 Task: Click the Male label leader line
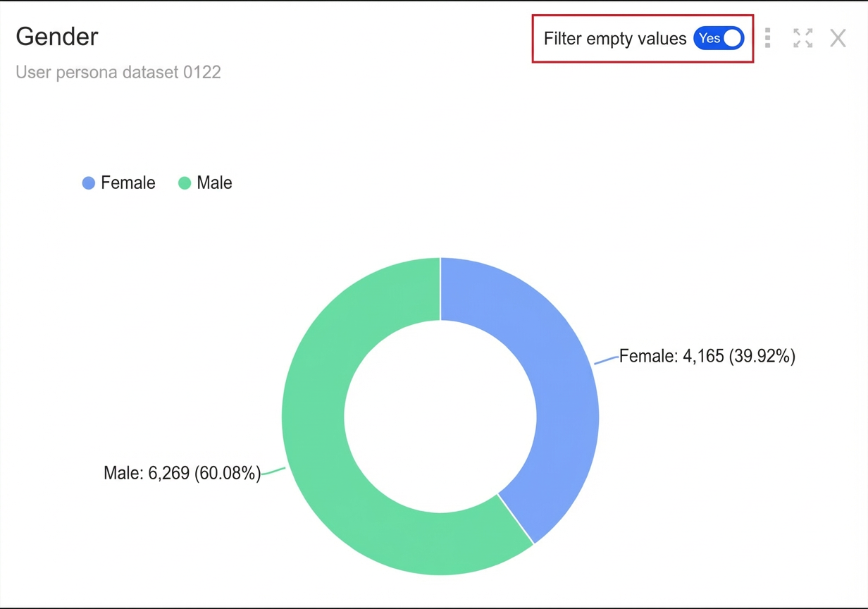273,471
